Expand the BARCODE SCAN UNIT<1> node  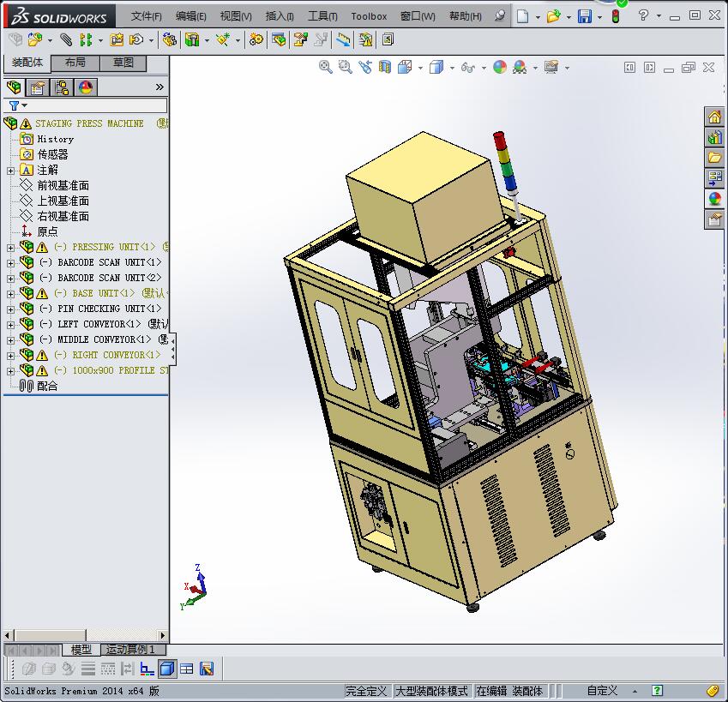coord(10,263)
